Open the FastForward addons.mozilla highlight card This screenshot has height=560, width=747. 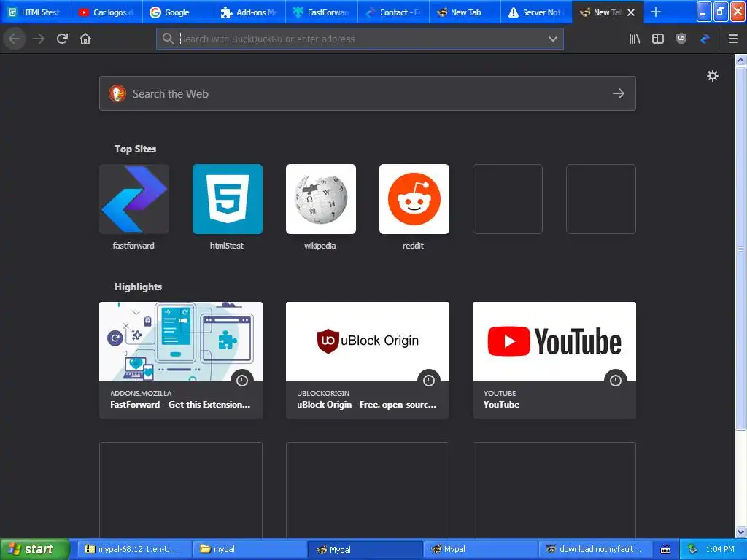click(181, 360)
